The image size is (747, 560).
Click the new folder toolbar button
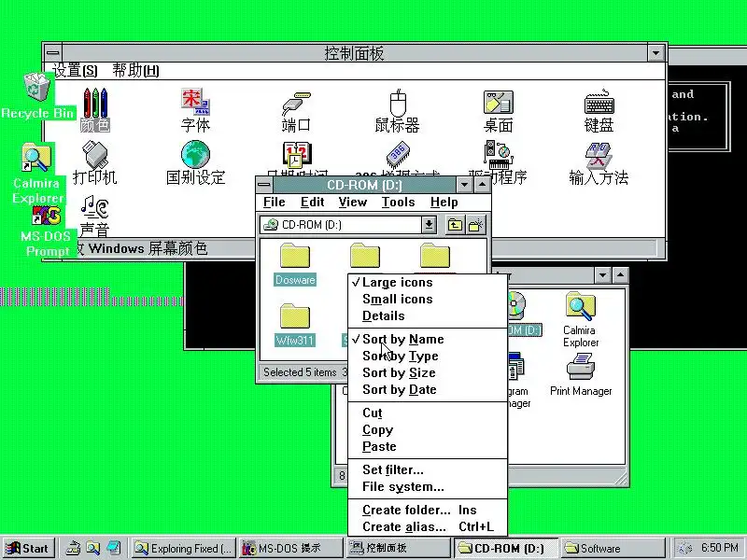[476, 225]
